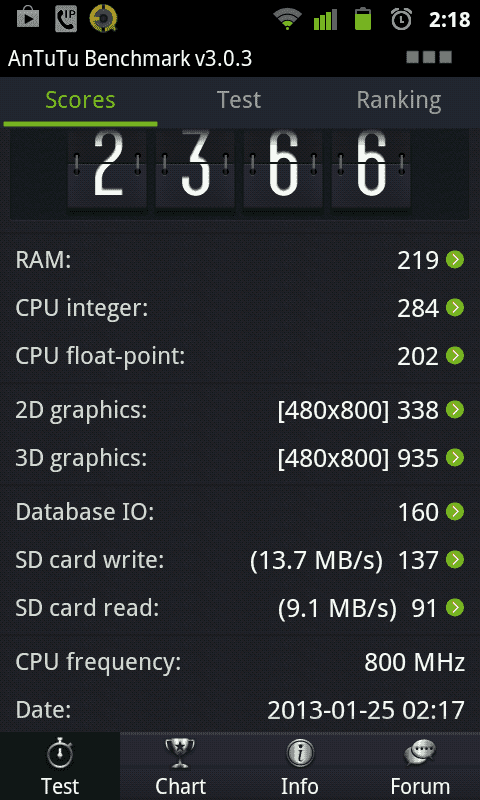
Task: Switch to the Test top tab
Action: (239, 100)
